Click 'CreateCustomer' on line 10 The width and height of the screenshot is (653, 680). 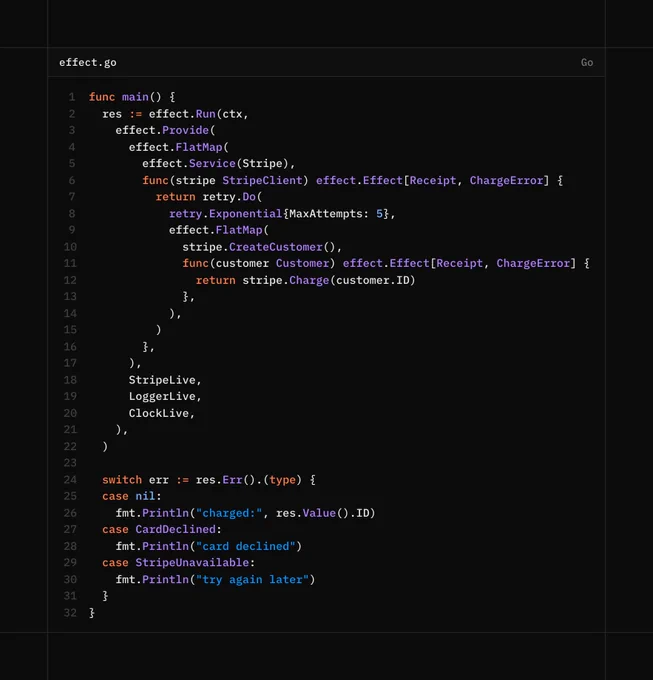click(276, 247)
